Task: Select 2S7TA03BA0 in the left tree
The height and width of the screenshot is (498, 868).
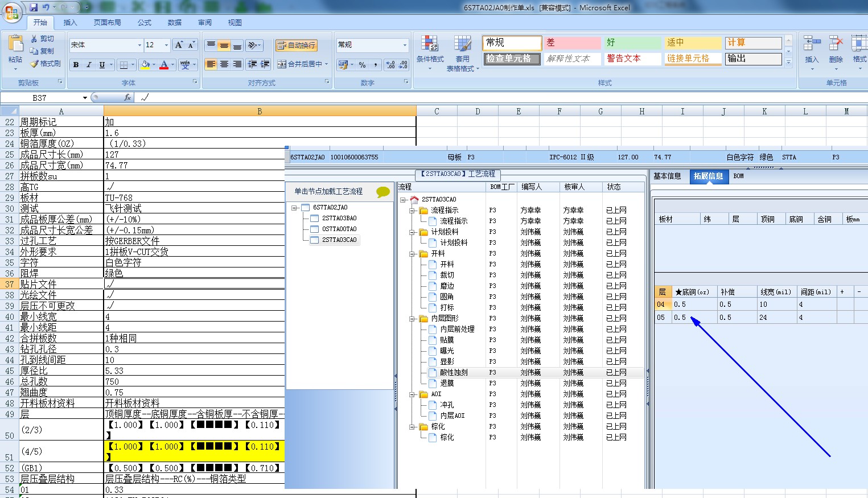Action: pos(339,219)
